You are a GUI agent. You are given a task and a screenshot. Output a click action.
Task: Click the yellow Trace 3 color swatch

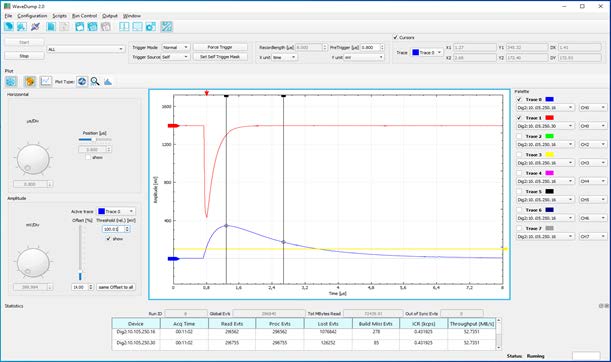[549, 155]
